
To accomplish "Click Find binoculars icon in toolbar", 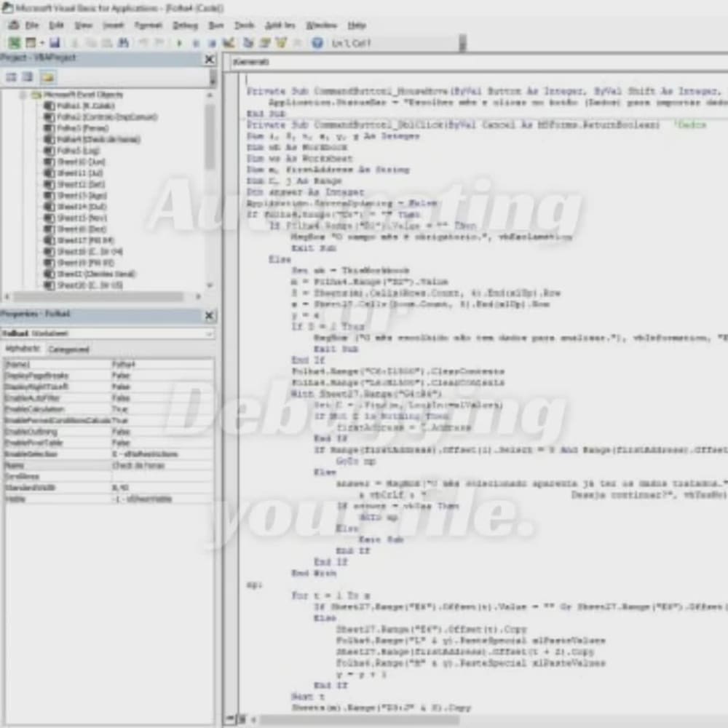I will coord(124,43).
